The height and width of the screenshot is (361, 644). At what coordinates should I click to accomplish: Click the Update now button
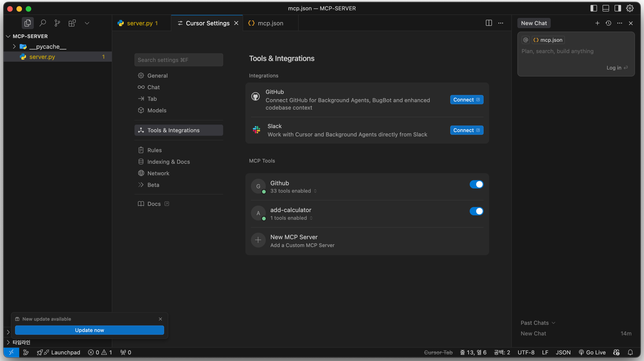pos(90,330)
